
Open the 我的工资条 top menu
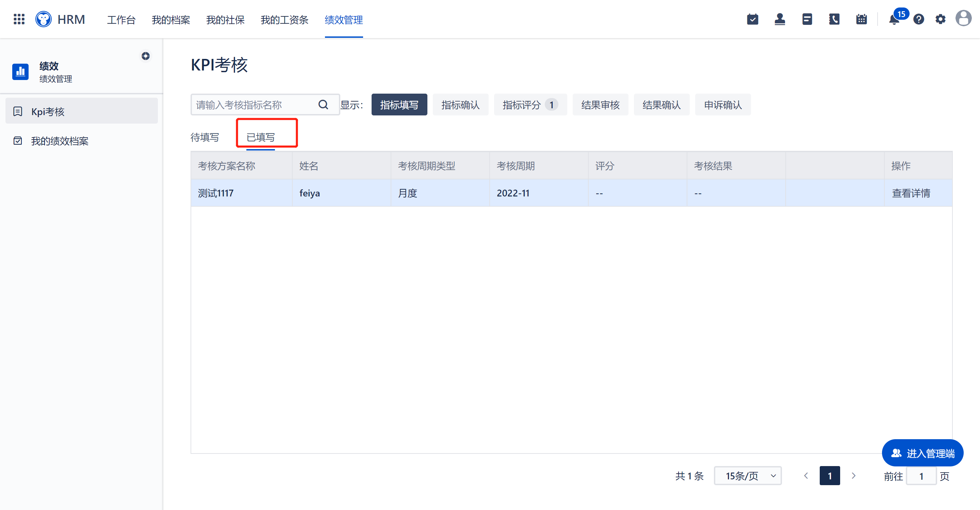[284, 20]
